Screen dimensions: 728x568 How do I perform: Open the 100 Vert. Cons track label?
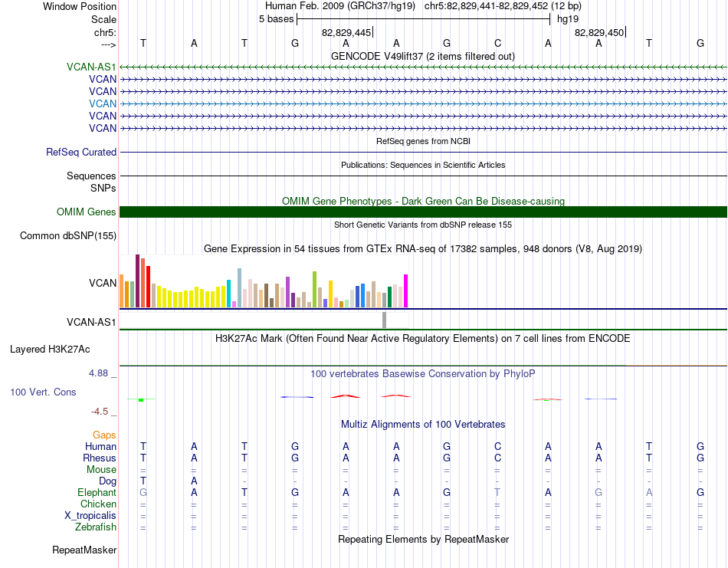(x=43, y=392)
